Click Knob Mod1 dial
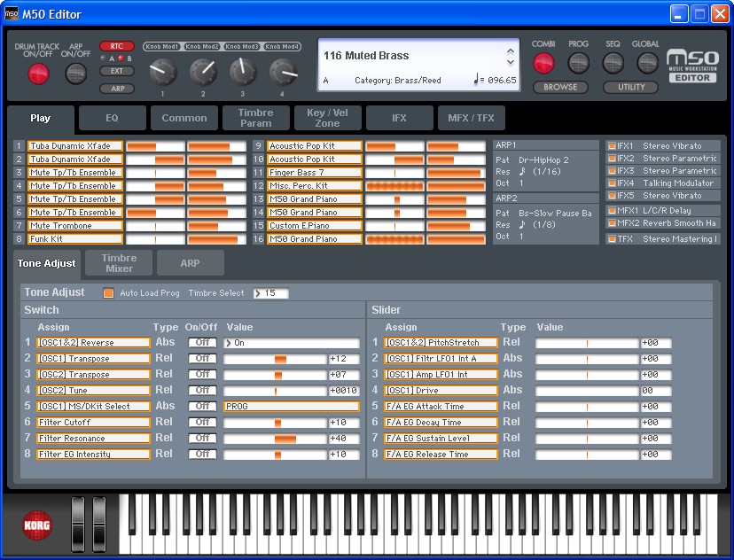Image resolution: width=734 pixels, height=560 pixels. 163,72
